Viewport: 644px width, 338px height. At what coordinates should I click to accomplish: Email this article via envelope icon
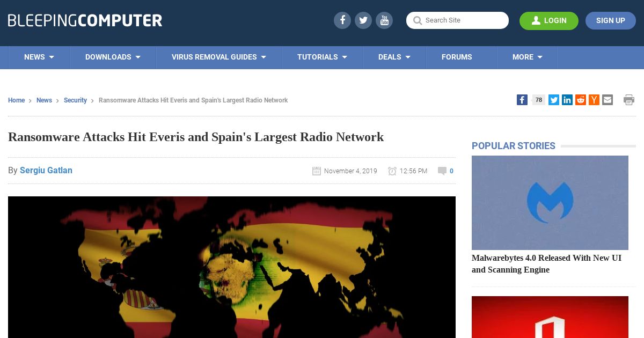608,100
